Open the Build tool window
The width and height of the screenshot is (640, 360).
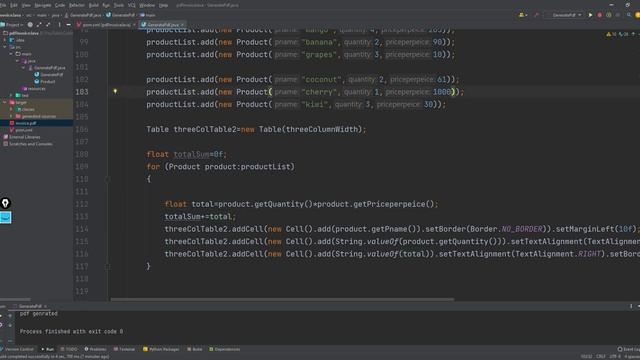tap(195, 349)
